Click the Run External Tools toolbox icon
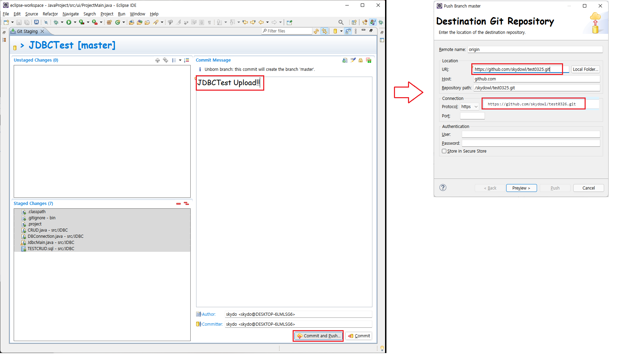Screen dimensions: 638x364 pos(94,22)
